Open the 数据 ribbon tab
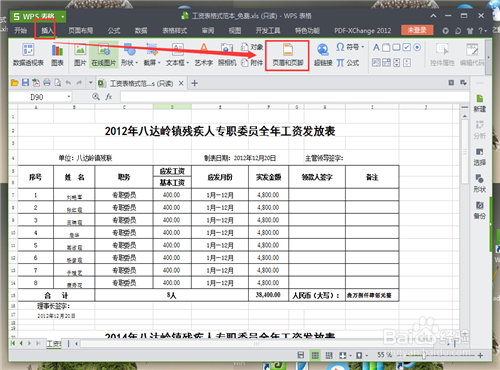 pyautogui.click(x=141, y=31)
